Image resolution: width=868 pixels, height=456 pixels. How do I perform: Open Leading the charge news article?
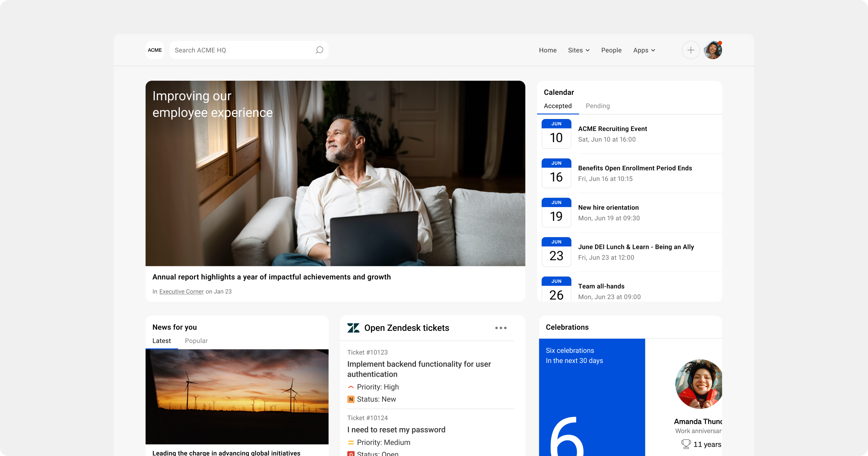click(226, 453)
